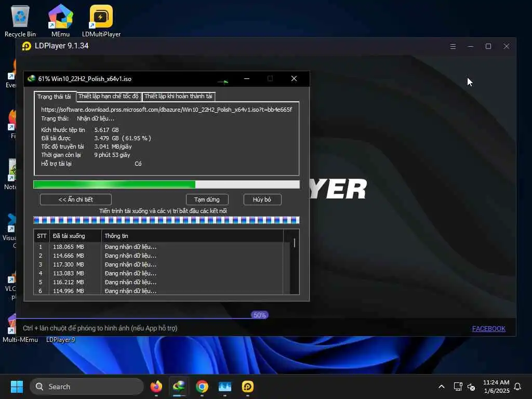Screen dimensions: 532x399
Task: Switch to Thiết lập hạn chế tốc độ tab
Action: click(x=109, y=96)
